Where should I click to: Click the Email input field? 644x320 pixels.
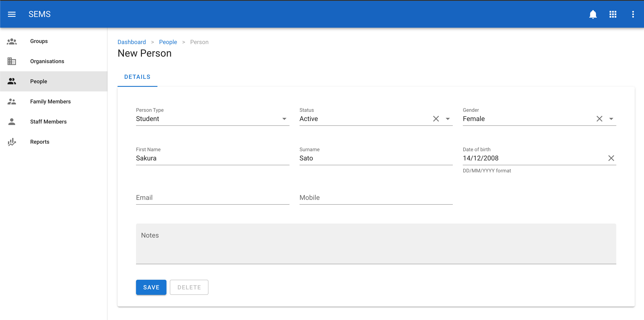click(212, 198)
